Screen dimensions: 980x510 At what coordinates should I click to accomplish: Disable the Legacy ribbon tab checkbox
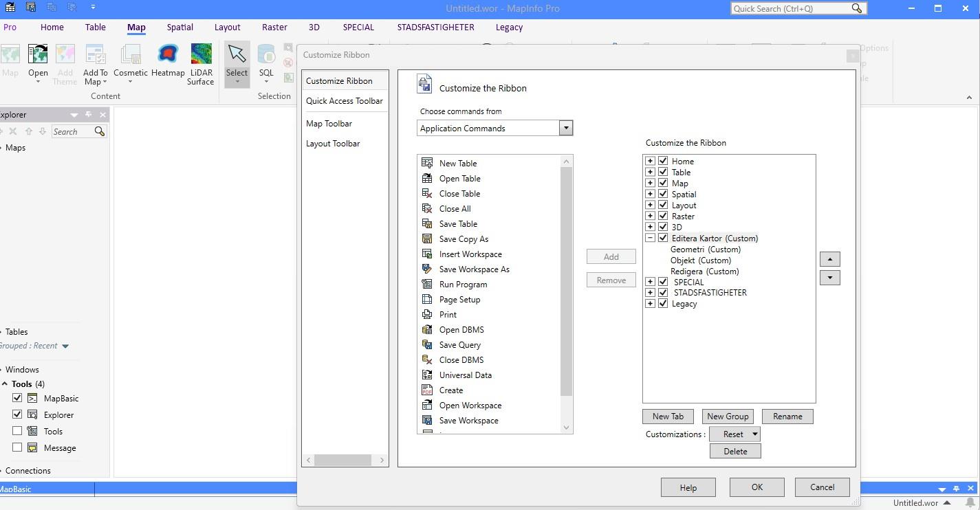[x=663, y=303]
